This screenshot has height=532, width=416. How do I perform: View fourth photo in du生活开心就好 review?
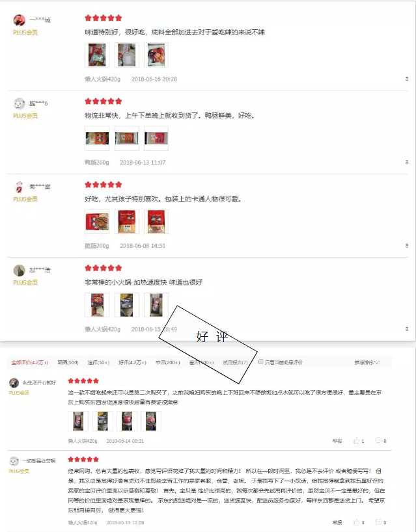(151, 421)
